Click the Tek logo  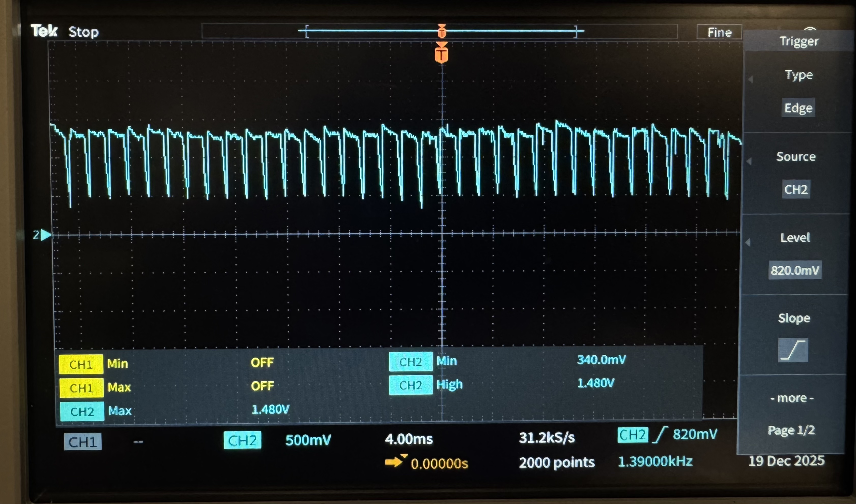click(44, 31)
